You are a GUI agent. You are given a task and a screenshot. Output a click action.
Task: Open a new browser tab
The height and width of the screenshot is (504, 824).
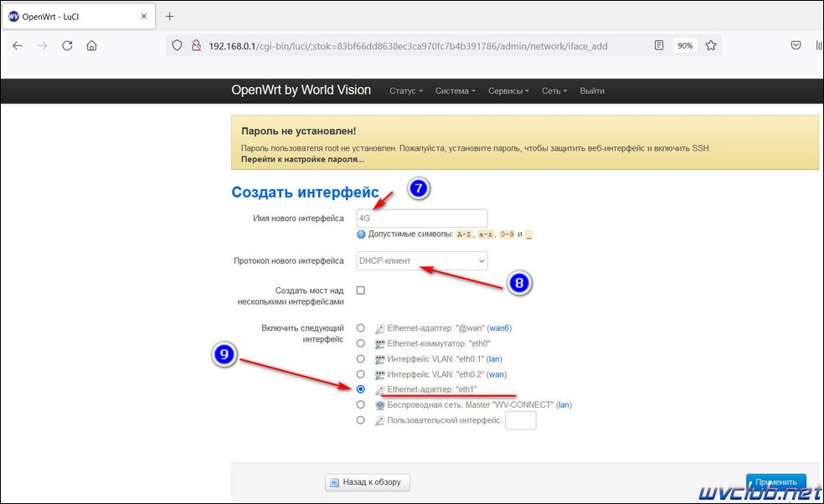[x=169, y=16]
